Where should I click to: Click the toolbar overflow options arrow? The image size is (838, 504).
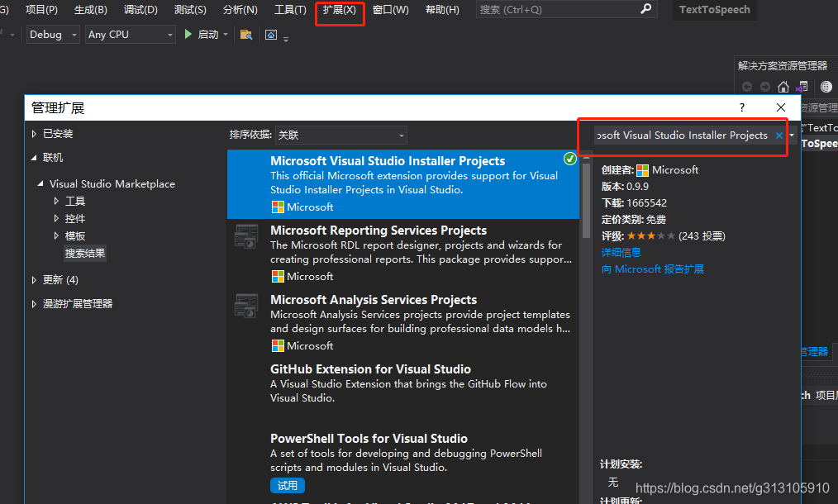[x=286, y=39]
